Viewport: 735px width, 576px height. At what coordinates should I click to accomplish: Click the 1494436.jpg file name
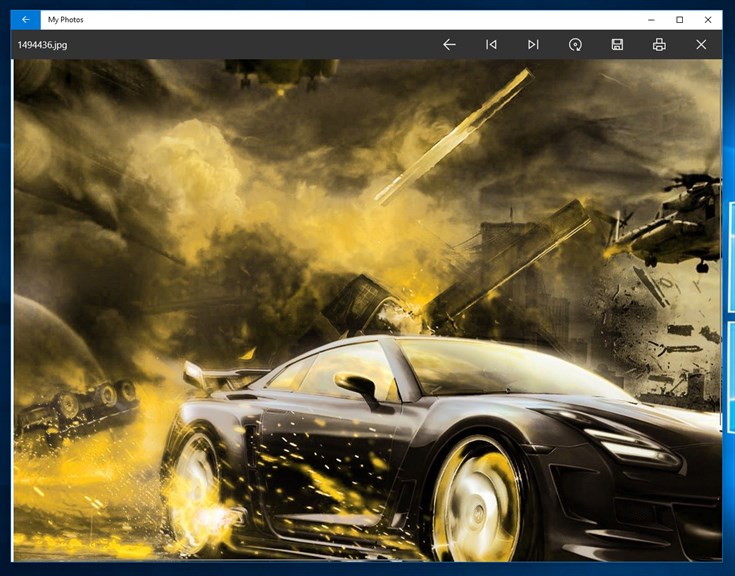point(42,45)
